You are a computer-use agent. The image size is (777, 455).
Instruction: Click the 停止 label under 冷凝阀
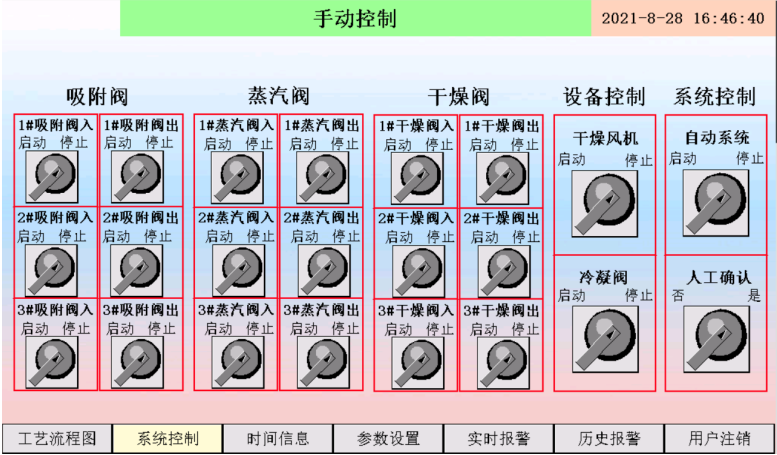click(639, 295)
